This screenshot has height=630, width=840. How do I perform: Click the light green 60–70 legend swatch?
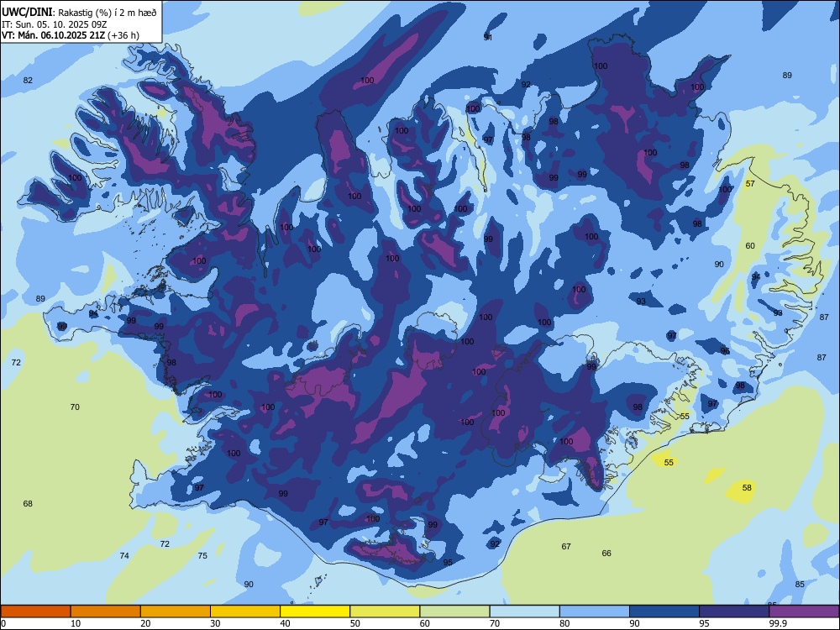454,612
